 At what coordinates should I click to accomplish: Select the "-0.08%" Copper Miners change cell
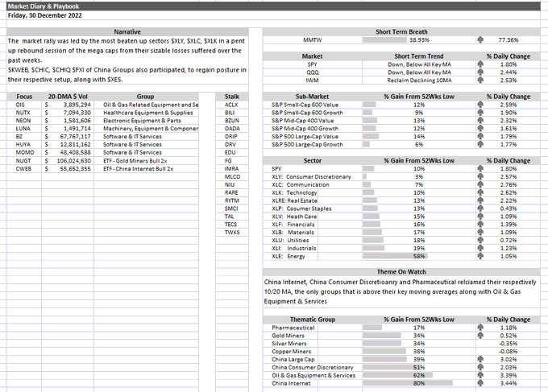(509, 351)
